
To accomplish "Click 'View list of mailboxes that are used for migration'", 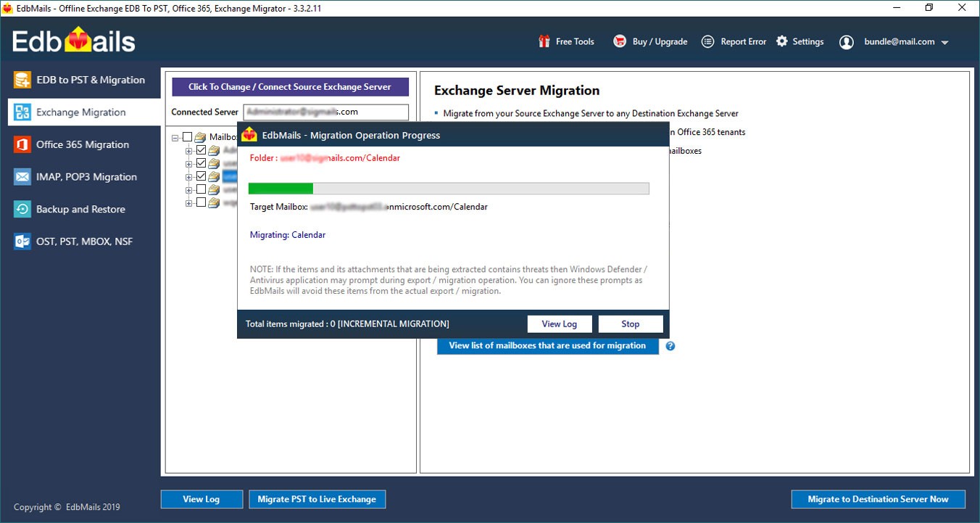I will (547, 346).
